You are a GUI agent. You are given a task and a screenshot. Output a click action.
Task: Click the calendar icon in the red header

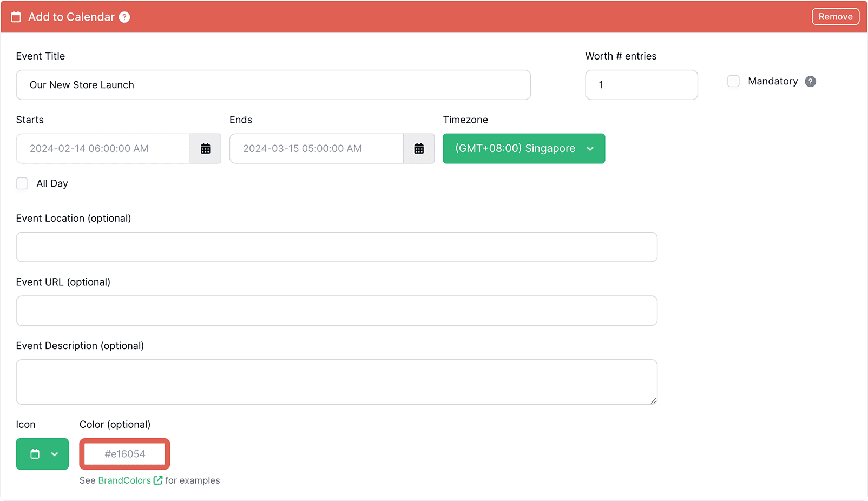point(16,16)
